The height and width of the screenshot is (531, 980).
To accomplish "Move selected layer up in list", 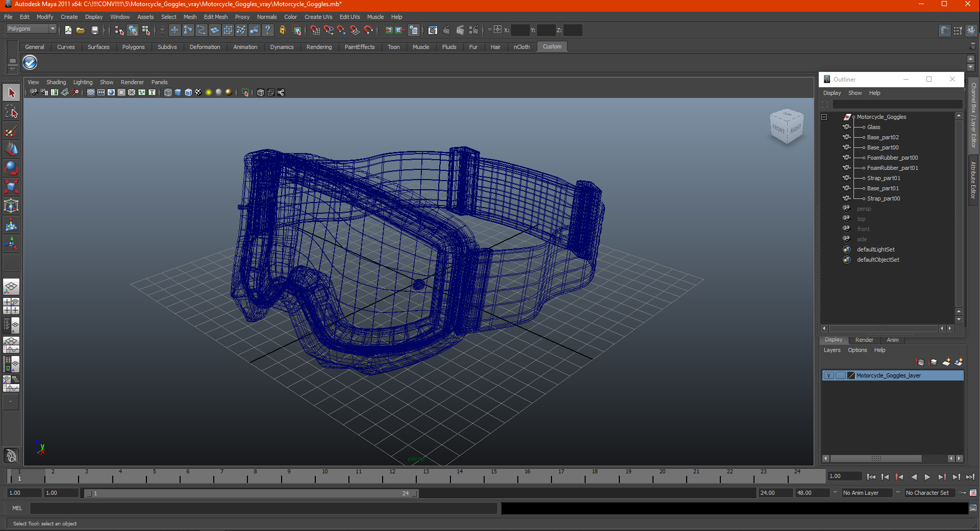I will point(920,362).
